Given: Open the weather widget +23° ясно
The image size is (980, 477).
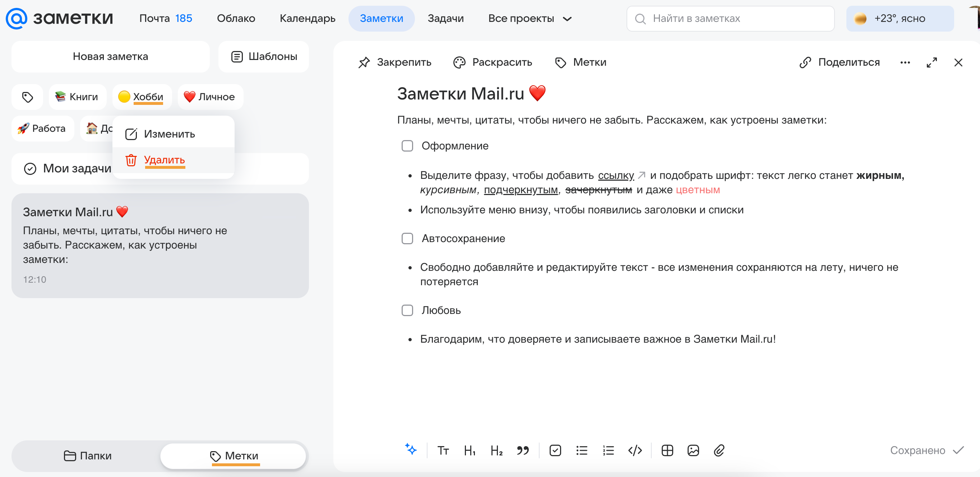Looking at the screenshot, I should click(900, 18).
